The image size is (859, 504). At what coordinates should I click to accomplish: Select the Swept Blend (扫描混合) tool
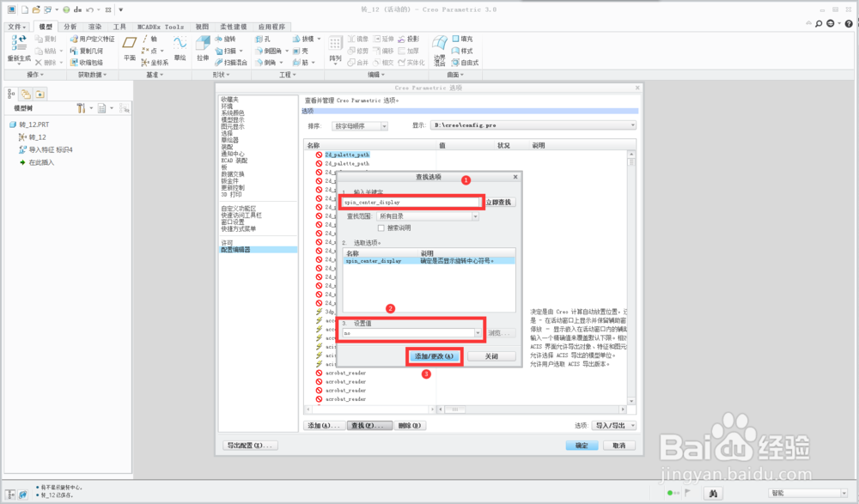pos(230,63)
